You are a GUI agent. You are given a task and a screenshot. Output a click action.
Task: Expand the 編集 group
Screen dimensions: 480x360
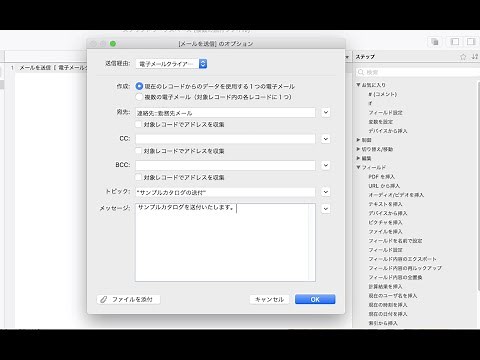tap(358, 158)
